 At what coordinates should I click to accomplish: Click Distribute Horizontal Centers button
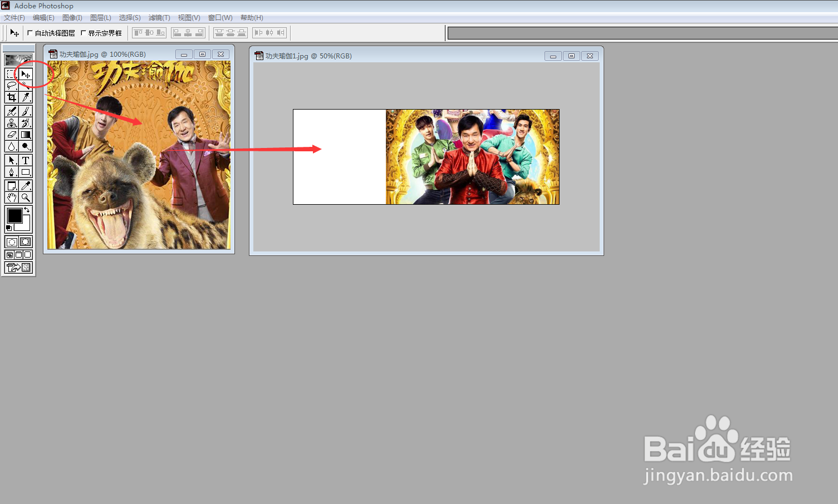click(x=269, y=33)
